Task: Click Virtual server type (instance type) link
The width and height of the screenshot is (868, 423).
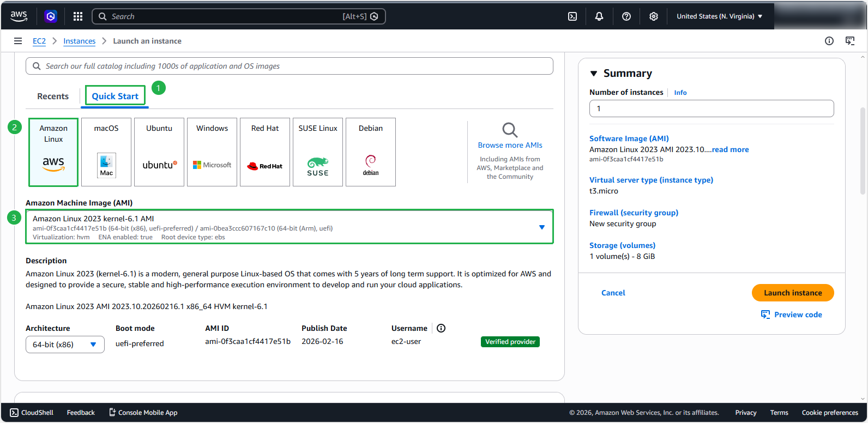Action: [x=651, y=180]
